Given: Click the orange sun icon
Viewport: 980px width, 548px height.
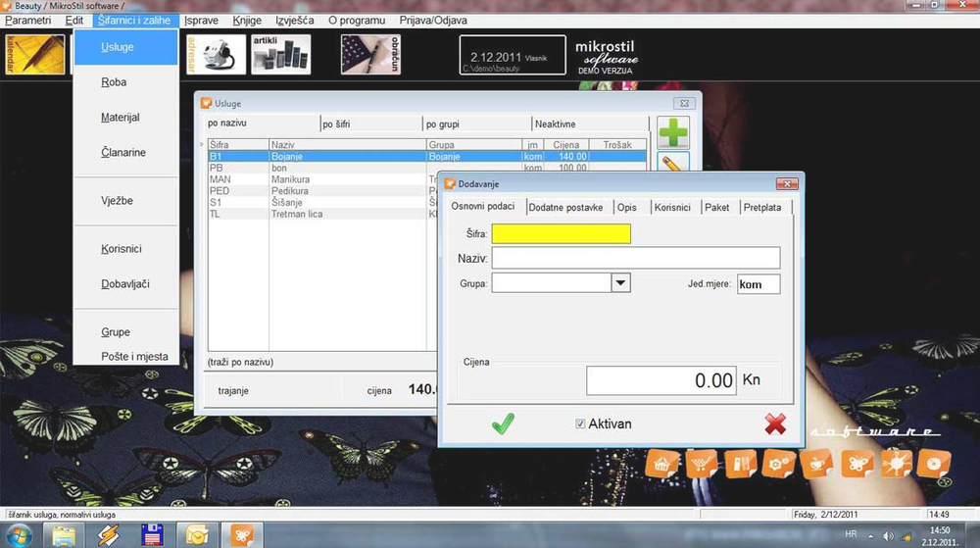Looking at the screenshot, I should coord(896,465).
